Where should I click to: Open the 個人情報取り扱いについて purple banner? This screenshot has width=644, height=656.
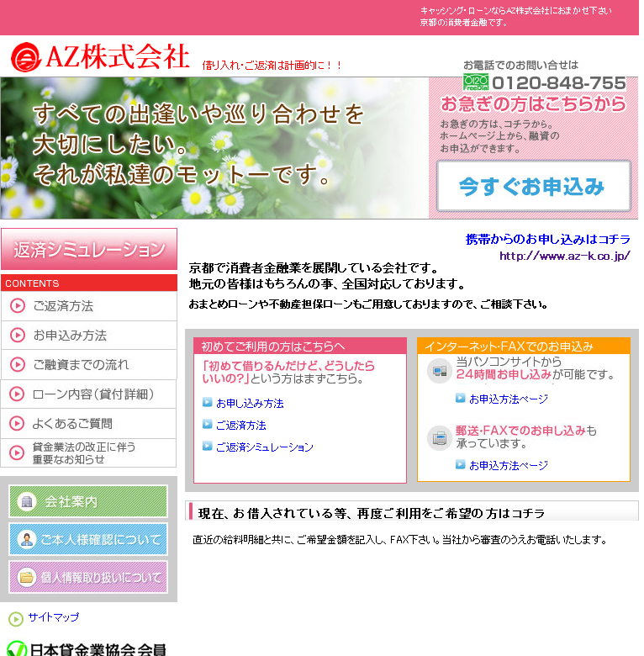pos(88,577)
